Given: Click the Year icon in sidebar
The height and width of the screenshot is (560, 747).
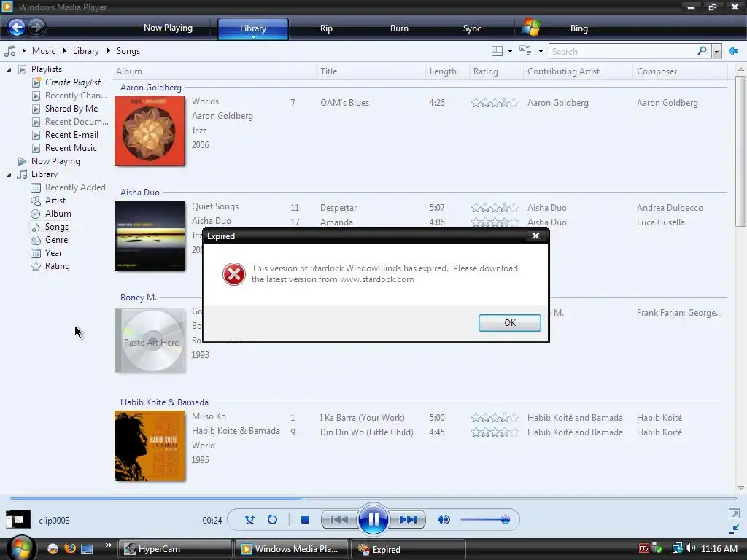Looking at the screenshot, I should pyautogui.click(x=36, y=253).
